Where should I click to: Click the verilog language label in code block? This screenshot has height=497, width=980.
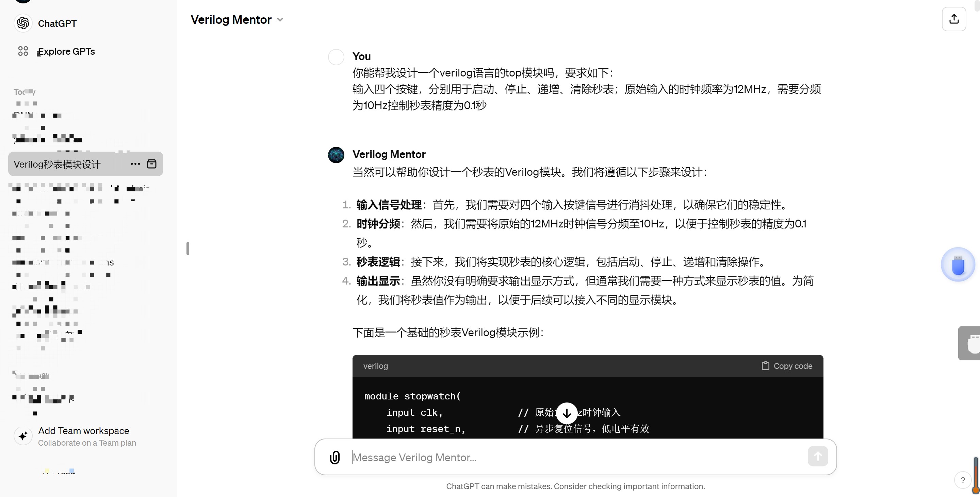[375, 366]
